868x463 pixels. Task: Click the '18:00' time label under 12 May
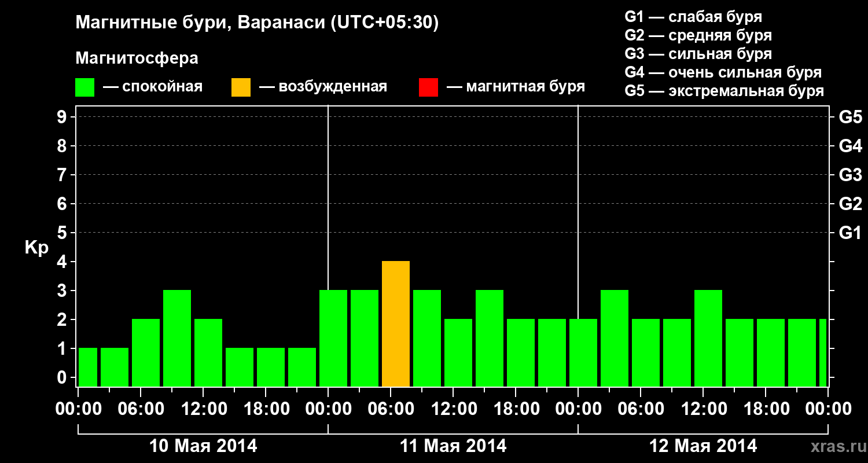point(766,409)
